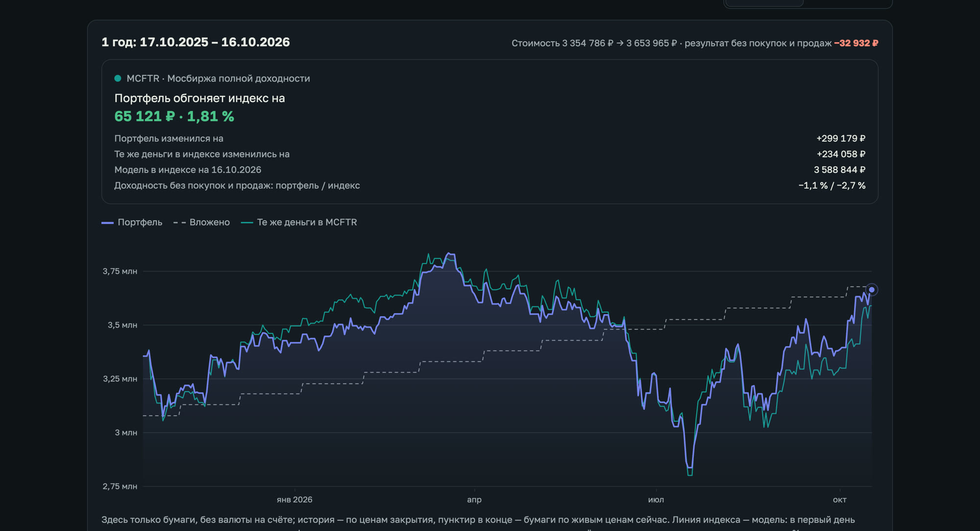Select the period heading 1 год: 17.10.2025 – 16.10.2026

click(x=196, y=42)
